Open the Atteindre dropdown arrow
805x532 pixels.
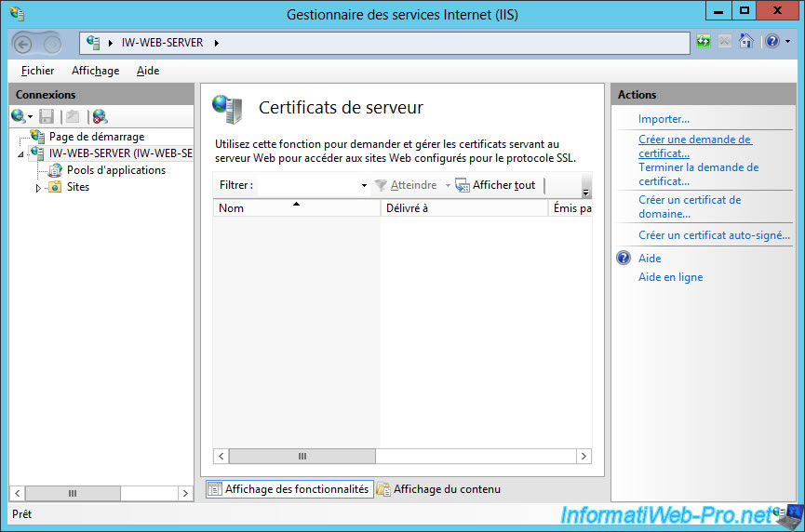(448, 185)
